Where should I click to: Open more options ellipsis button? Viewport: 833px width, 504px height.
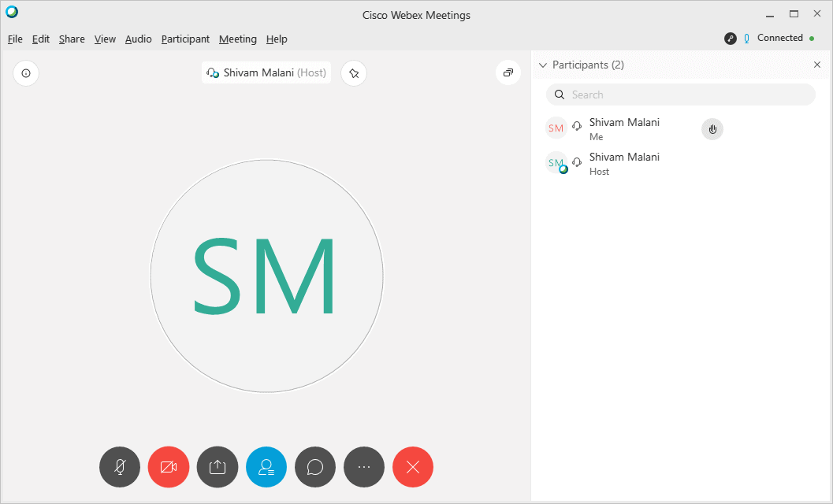pyautogui.click(x=364, y=467)
